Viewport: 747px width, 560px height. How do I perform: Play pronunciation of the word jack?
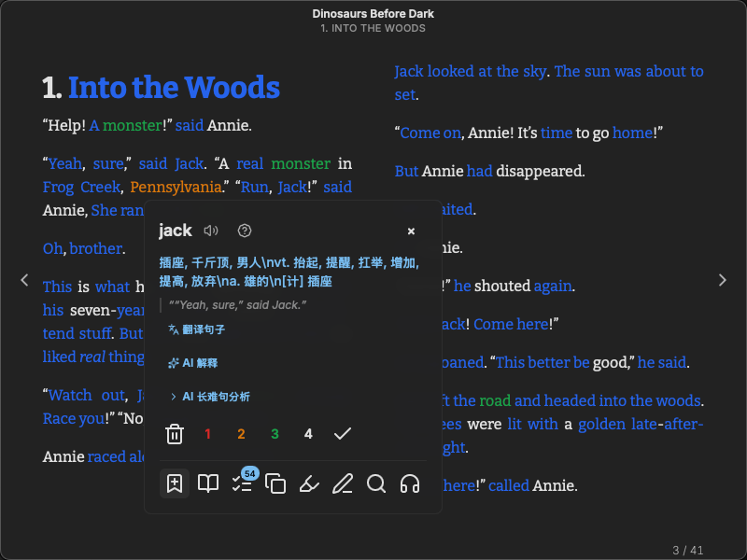point(211,231)
